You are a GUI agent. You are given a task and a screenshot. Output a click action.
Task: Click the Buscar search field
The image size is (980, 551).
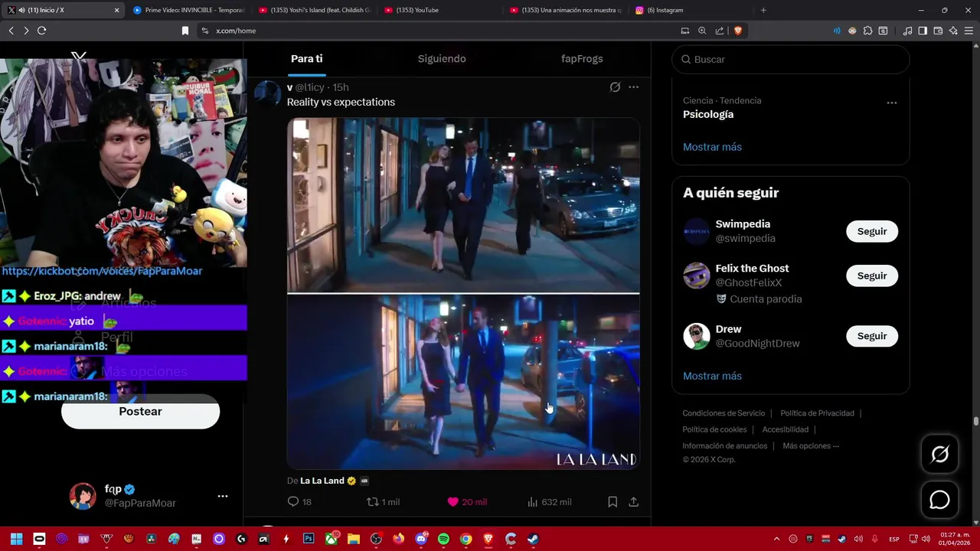(x=791, y=59)
